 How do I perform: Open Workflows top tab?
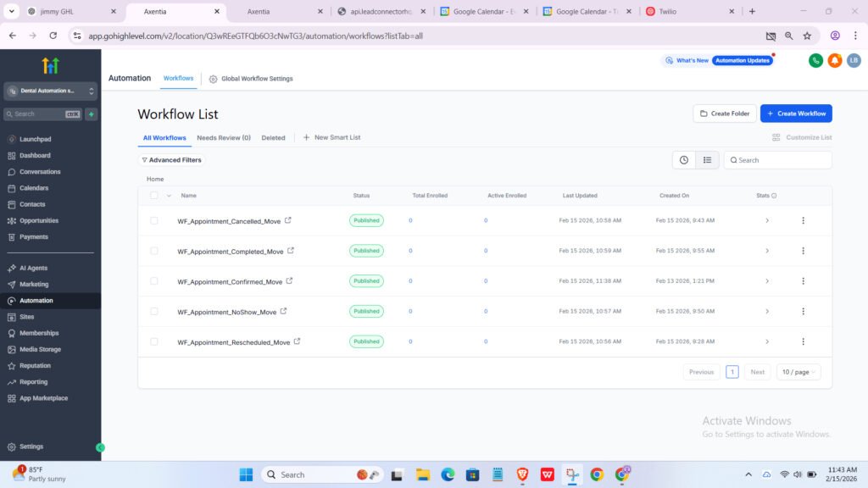pyautogui.click(x=178, y=79)
